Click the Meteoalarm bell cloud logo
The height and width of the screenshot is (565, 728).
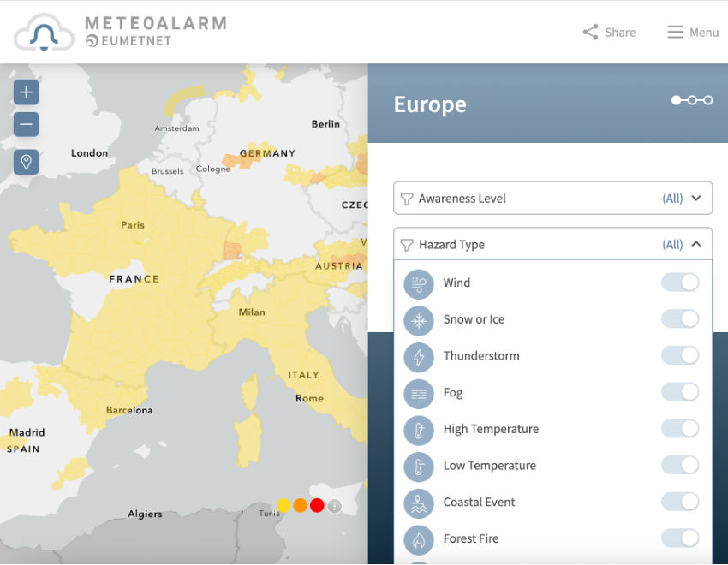[44, 32]
